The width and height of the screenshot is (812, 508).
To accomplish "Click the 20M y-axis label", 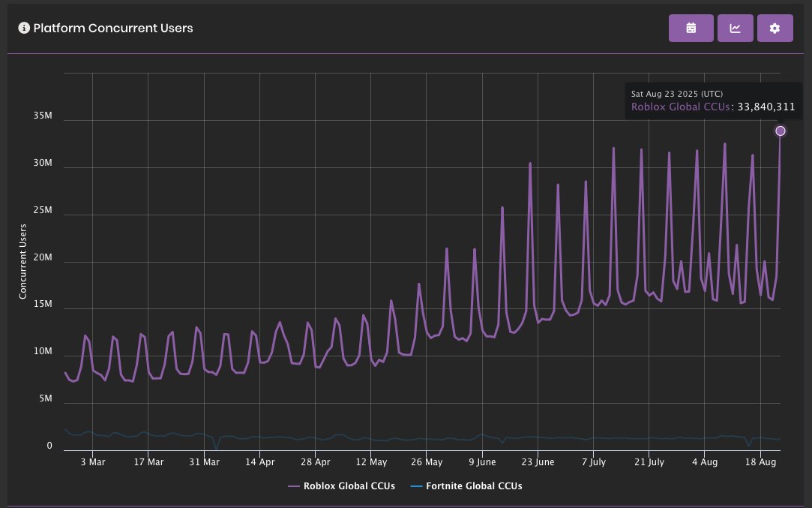I will click(x=43, y=257).
